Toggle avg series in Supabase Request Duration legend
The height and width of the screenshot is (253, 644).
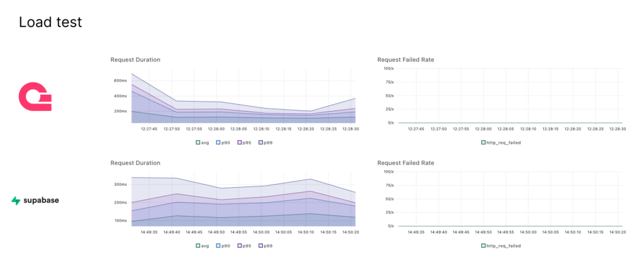pyautogui.click(x=203, y=245)
